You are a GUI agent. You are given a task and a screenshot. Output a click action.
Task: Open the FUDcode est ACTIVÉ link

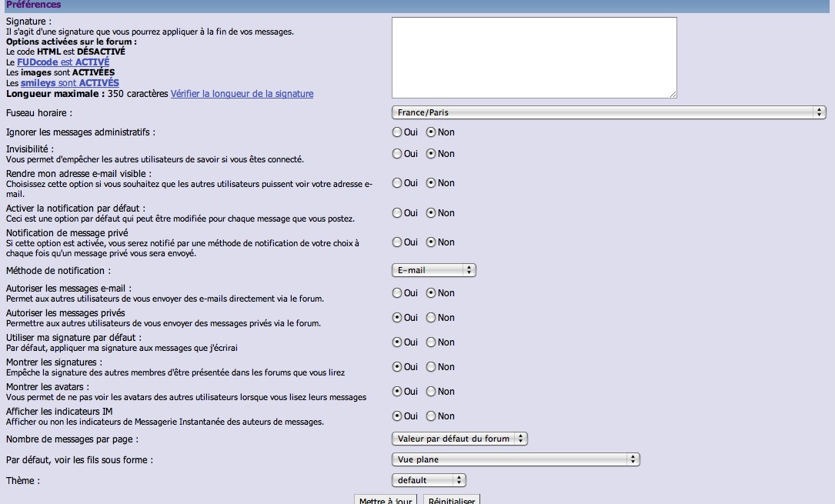[x=63, y=62]
